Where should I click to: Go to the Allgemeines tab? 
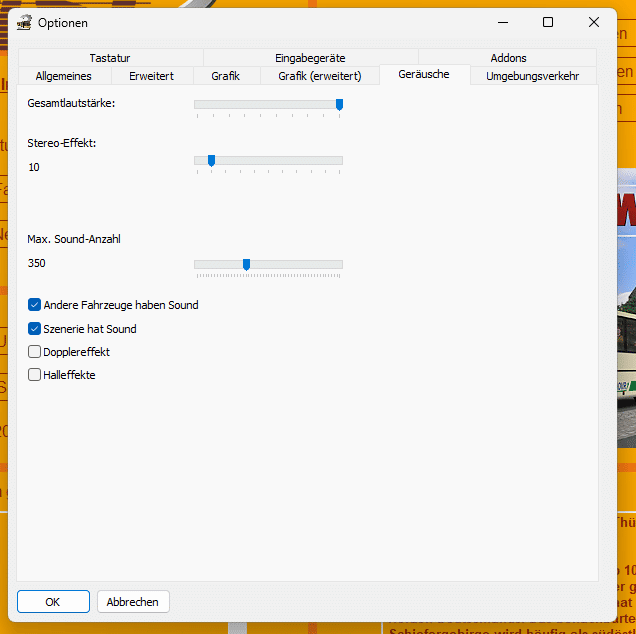63,76
